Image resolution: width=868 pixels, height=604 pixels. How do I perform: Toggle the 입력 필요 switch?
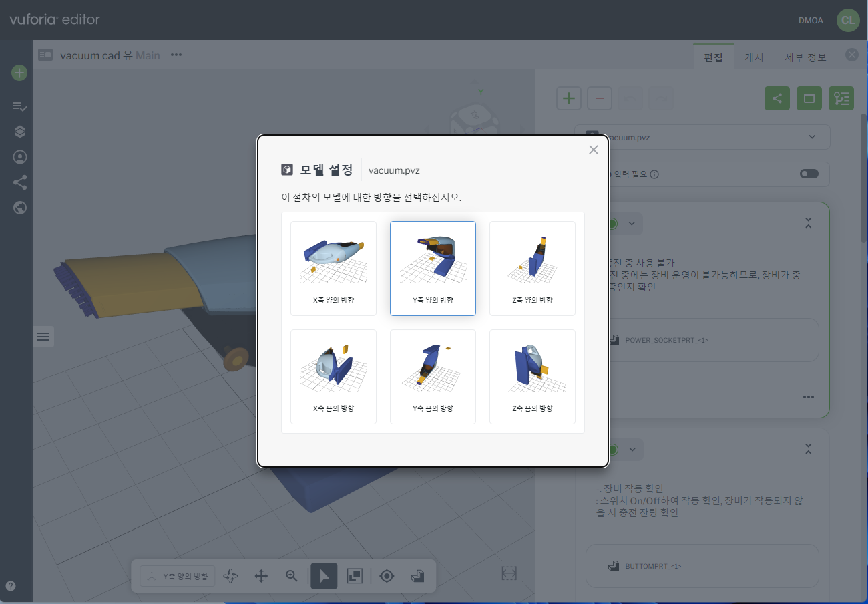pos(809,174)
